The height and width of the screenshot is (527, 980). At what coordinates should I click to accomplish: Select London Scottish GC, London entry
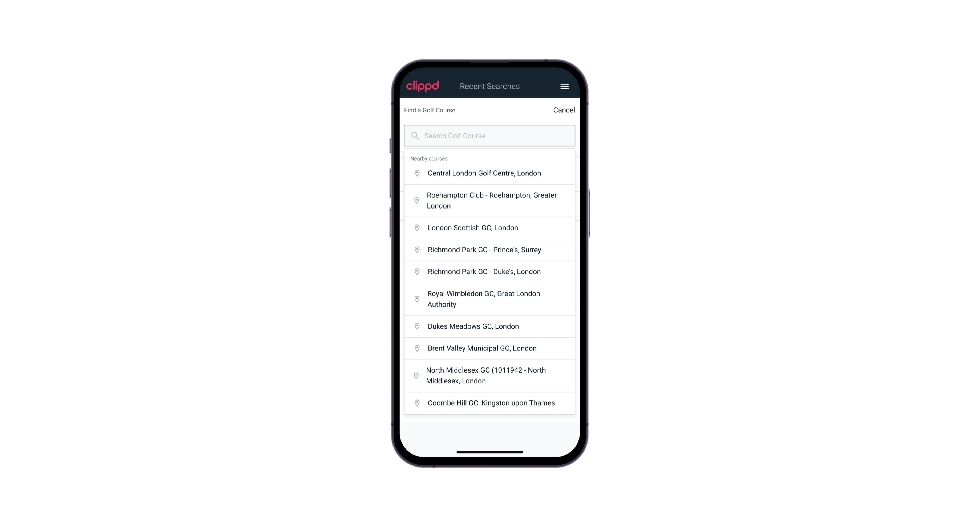pyautogui.click(x=490, y=228)
